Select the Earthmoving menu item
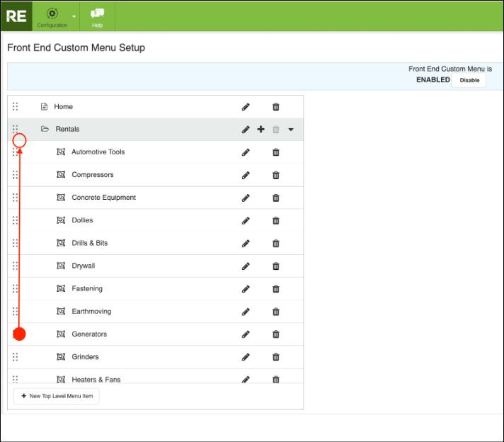504x442 pixels. [91, 312]
